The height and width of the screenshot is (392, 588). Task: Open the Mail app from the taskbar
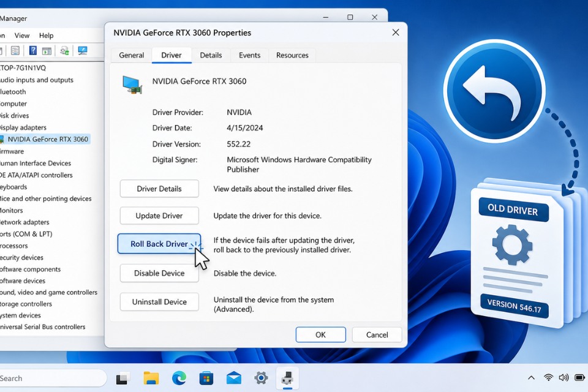(x=233, y=378)
